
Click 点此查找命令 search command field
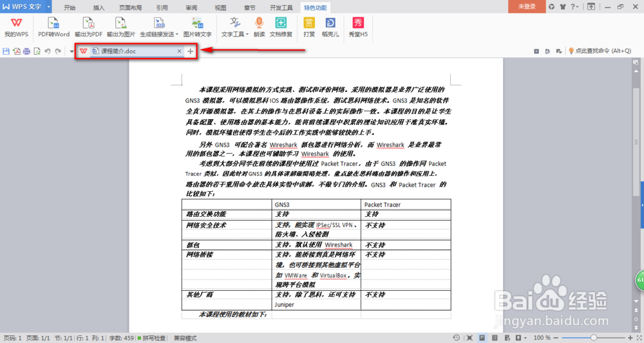[603, 51]
